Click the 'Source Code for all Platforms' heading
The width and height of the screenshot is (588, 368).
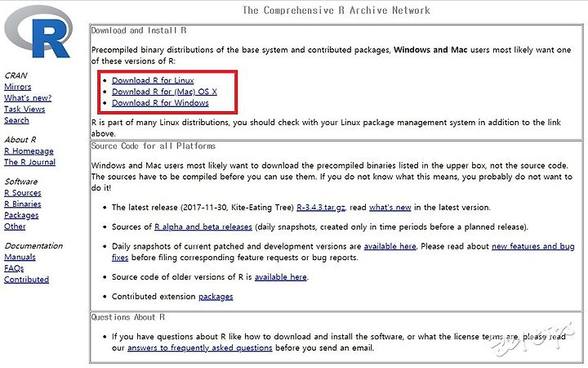[154, 146]
